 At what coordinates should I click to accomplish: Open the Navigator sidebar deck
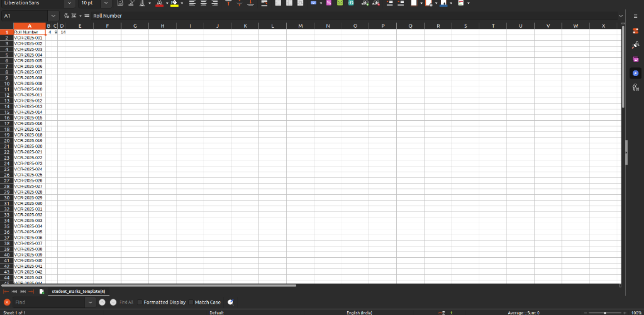coord(635,73)
